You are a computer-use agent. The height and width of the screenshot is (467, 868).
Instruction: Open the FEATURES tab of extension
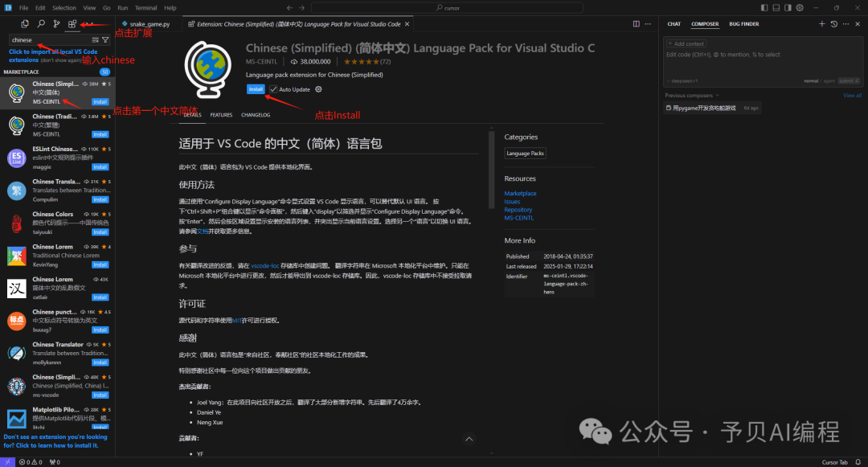pos(221,115)
